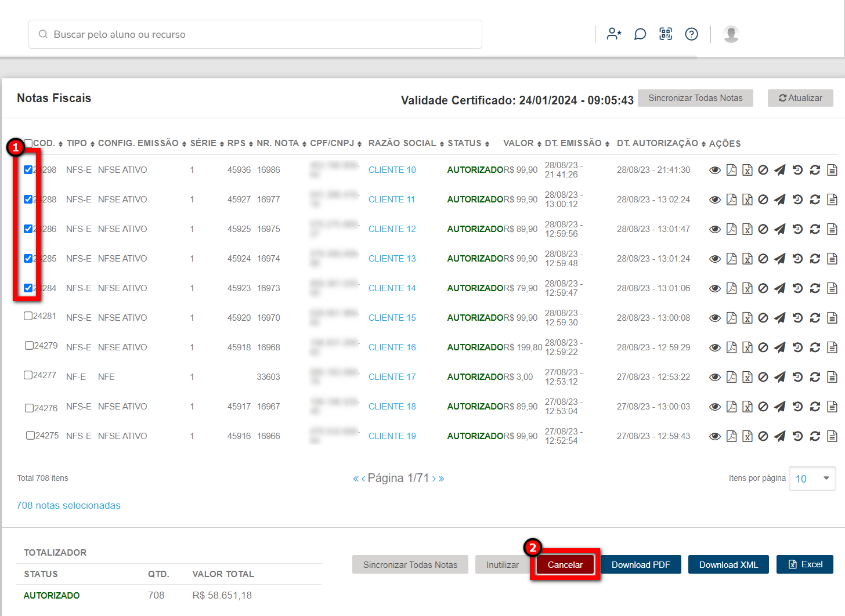Screen dimensions: 845x616
Task: View CLIENTE 11 note with eye icon
Action: (715, 200)
